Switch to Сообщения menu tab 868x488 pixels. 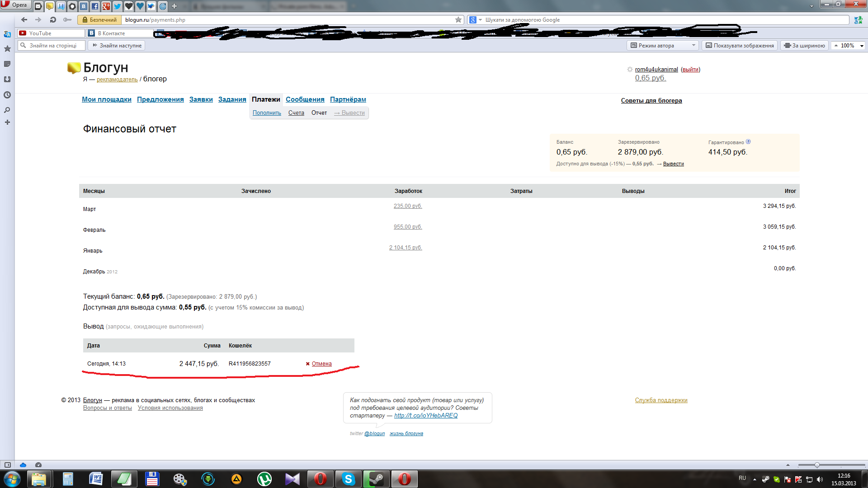pos(305,99)
